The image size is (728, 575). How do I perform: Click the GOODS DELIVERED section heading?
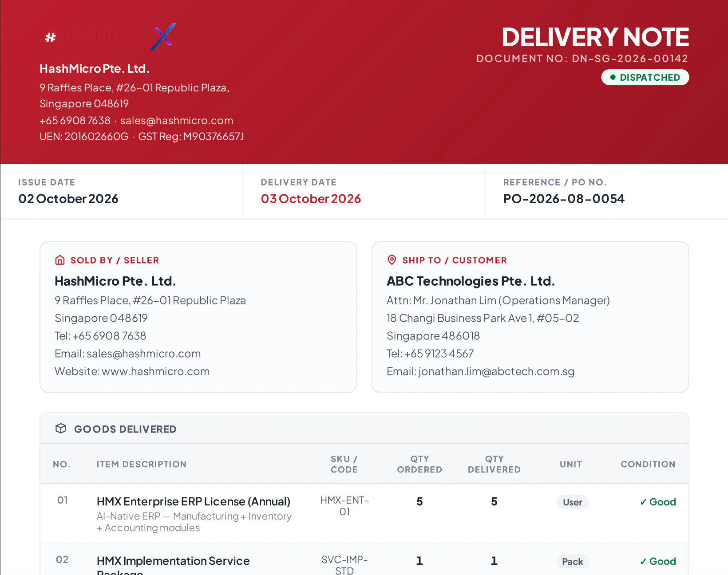click(125, 429)
